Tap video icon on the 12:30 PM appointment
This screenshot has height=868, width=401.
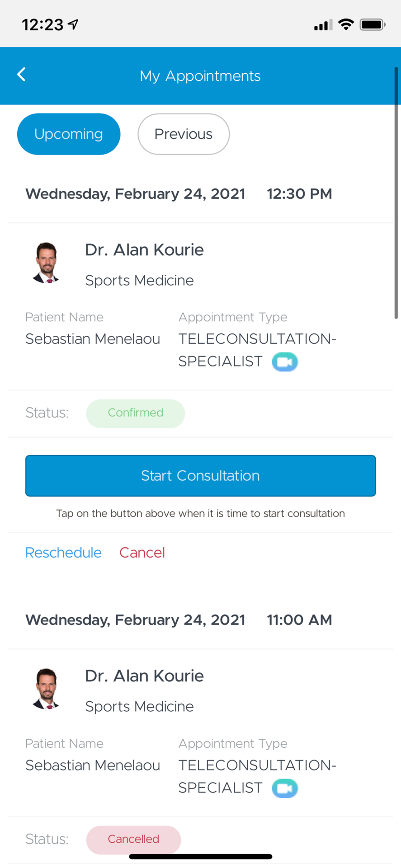pyautogui.click(x=285, y=362)
